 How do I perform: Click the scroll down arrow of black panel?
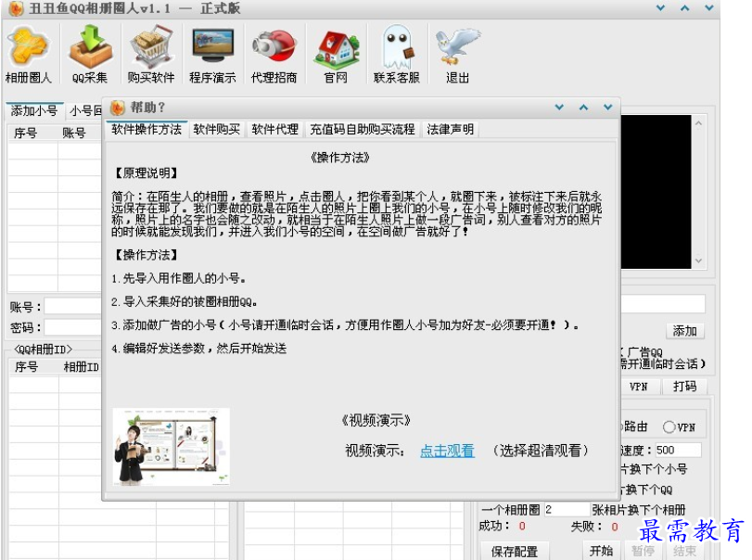pyautogui.click(x=698, y=261)
